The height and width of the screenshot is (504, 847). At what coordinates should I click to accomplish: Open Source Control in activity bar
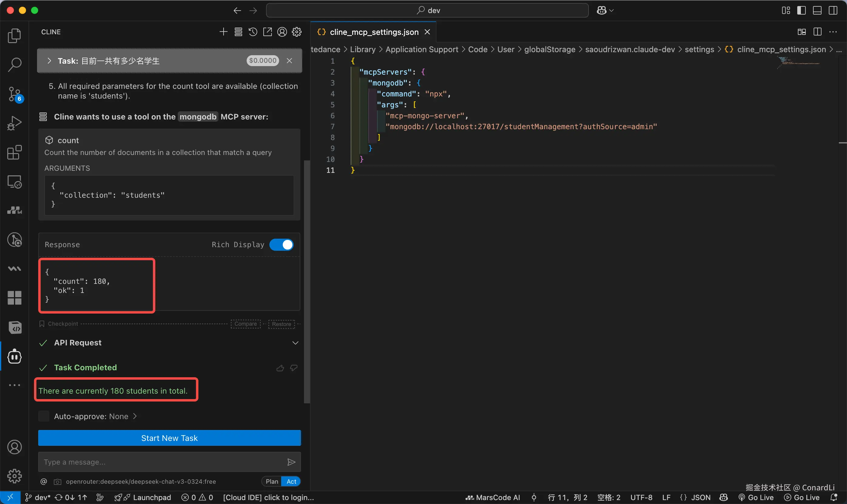point(15,94)
